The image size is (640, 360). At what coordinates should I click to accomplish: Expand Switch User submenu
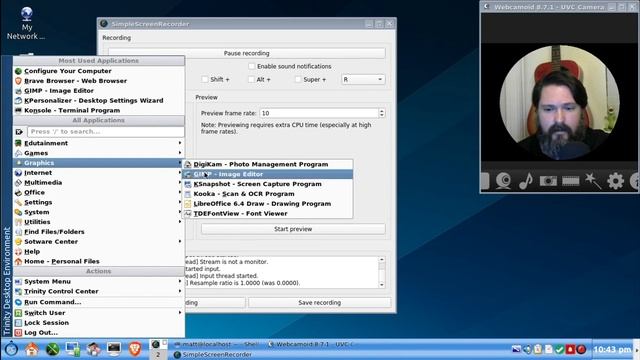pos(99,313)
